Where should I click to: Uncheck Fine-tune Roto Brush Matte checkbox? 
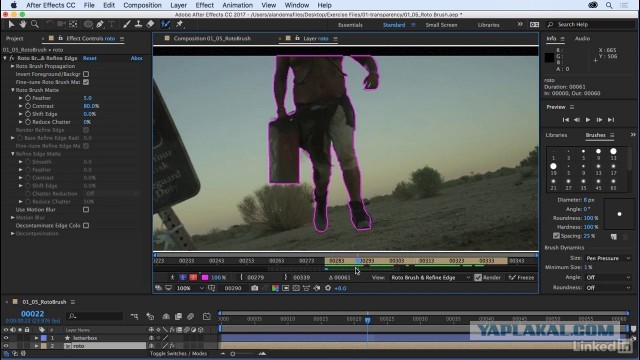tap(86, 82)
